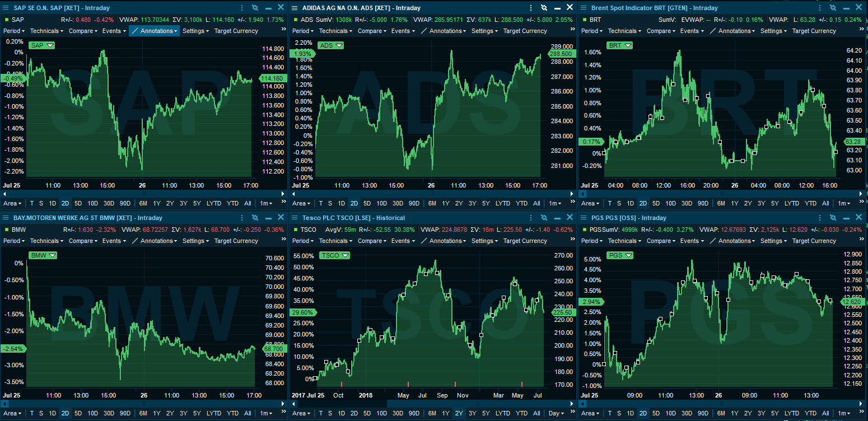Open the Area chart-type dropdown on the PGS chart
The height and width of the screenshot is (421, 868).
pyautogui.click(x=590, y=413)
